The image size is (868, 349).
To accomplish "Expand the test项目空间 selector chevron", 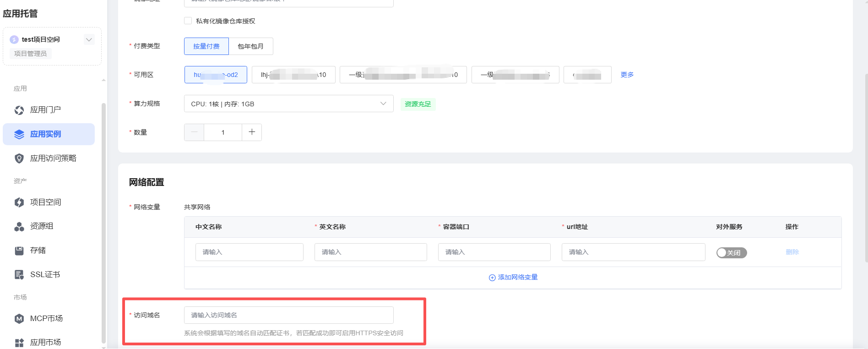I will [x=89, y=39].
